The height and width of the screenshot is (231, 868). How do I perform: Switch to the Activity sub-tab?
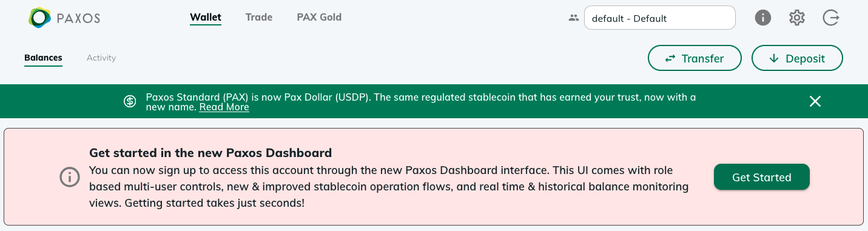tap(101, 58)
